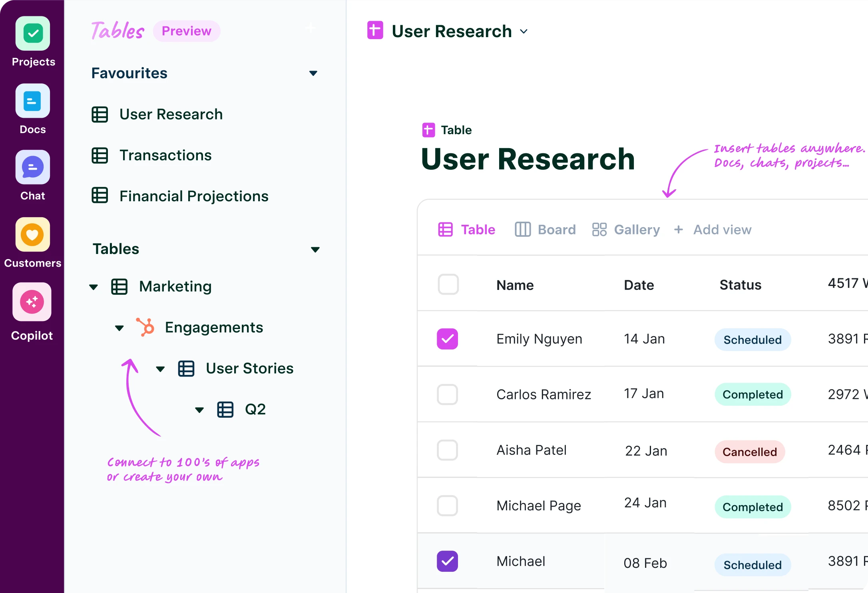Toggle the select-all header checkbox
868x593 pixels.
pos(448,285)
